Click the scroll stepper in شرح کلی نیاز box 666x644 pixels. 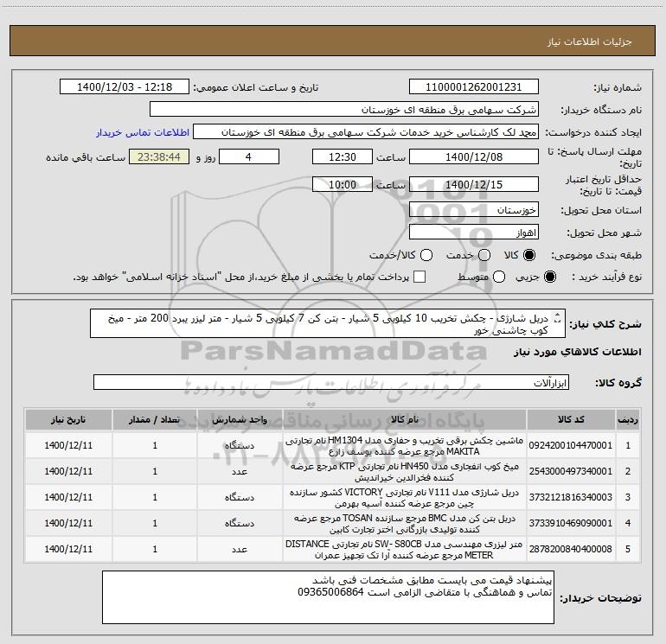558,318
